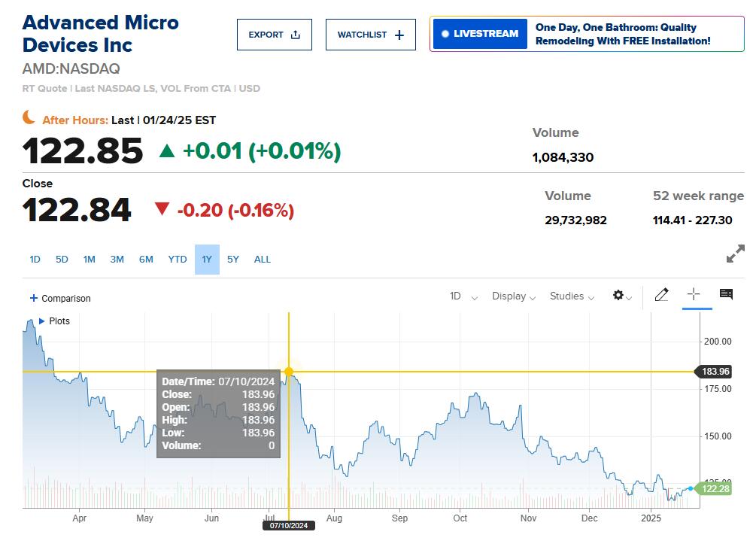Viewport: 756px width, 550px height.
Task: Select the YTD time range
Action: [178, 260]
